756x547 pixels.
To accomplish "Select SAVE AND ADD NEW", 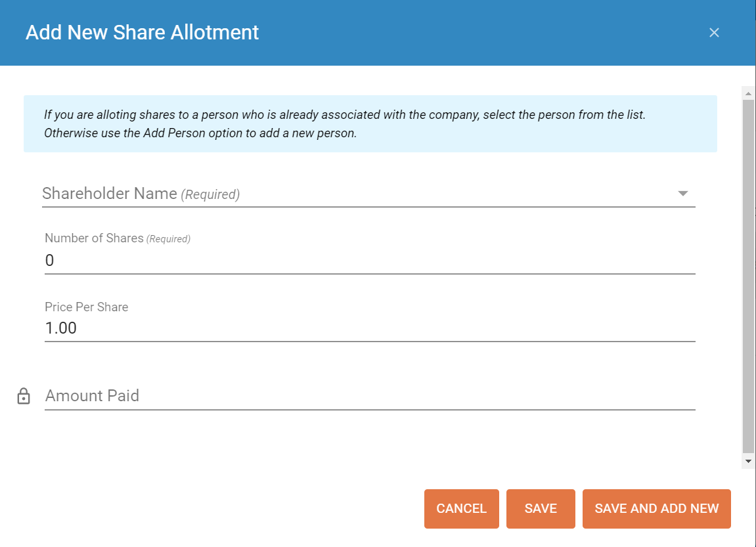I will (656, 508).
